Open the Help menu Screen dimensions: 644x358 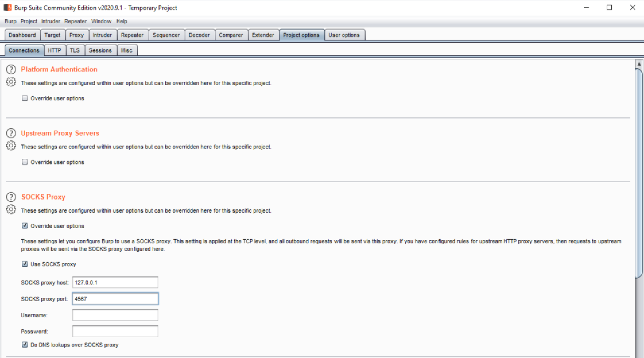tap(122, 21)
